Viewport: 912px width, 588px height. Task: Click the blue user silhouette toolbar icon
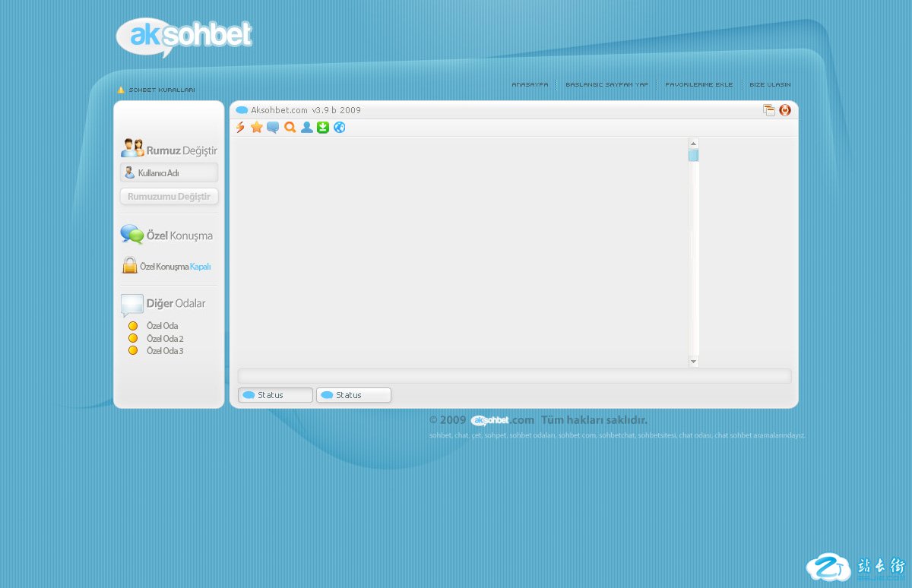point(306,128)
